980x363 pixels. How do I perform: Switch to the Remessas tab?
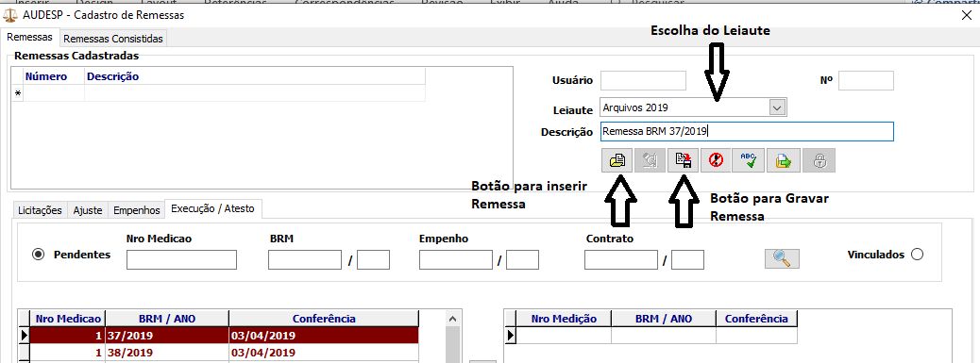pyautogui.click(x=30, y=38)
